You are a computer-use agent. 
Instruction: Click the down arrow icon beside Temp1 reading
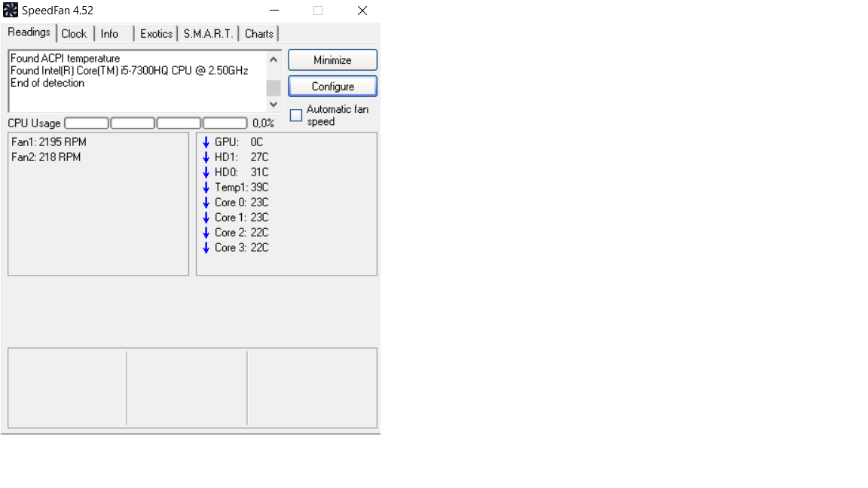click(206, 188)
